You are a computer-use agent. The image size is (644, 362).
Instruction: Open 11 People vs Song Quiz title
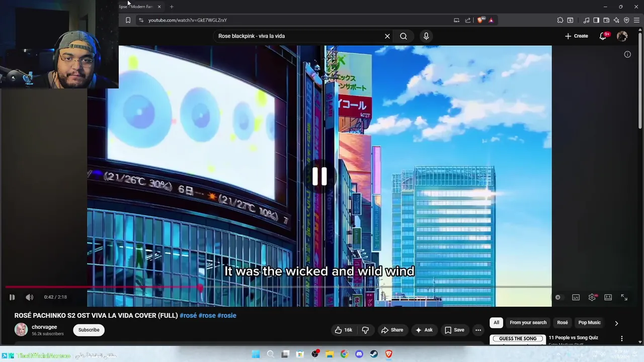(573, 338)
